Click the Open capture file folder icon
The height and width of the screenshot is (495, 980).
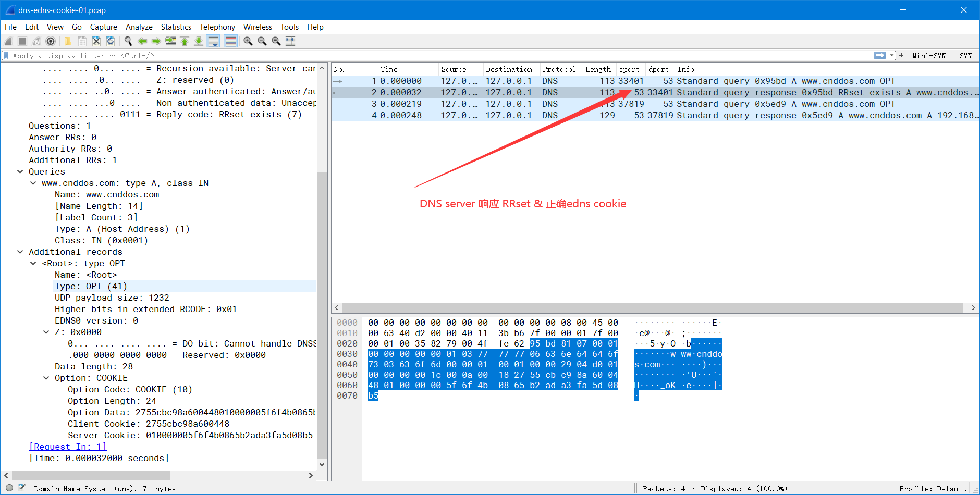(68, 41)
